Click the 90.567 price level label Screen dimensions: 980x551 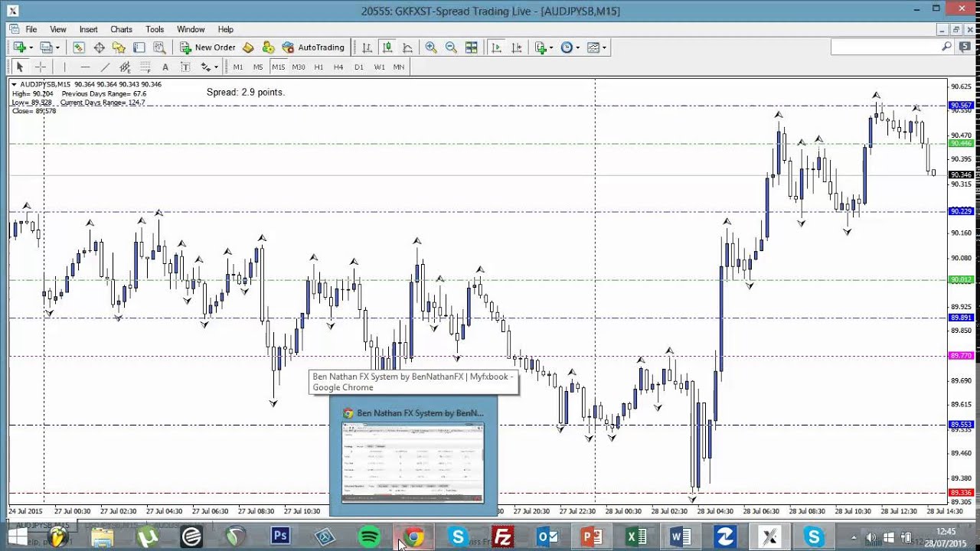961,106
